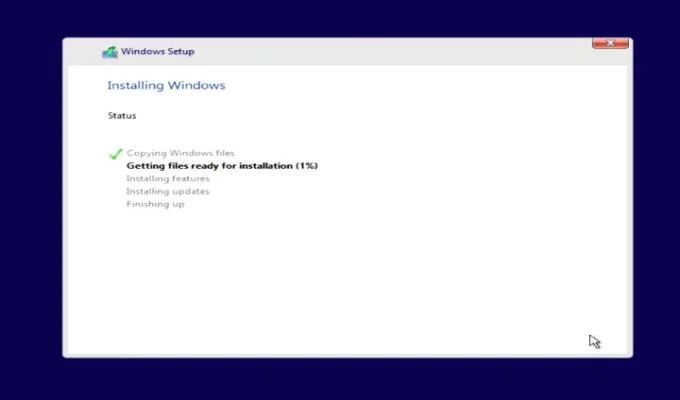Viewport: 680px width, 400px height.
Task: Click the word 'Setup' in the title bar
Action: [x=181, y=51]
